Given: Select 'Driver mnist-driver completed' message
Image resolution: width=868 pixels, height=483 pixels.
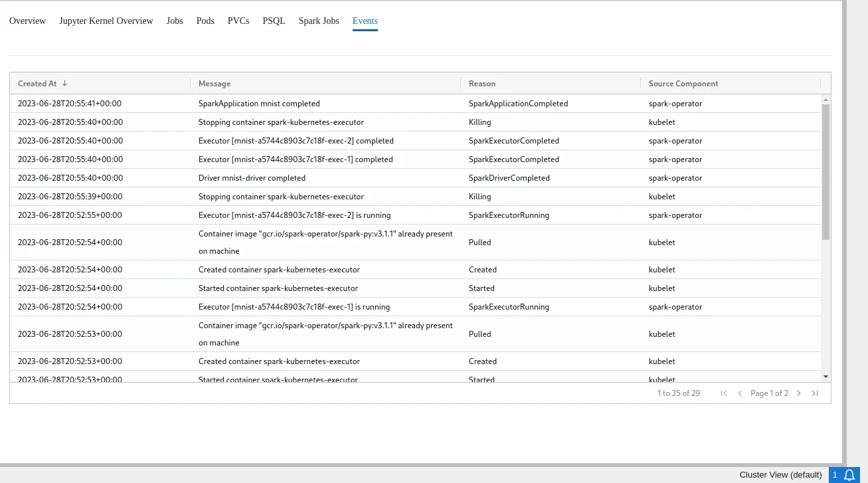Looking at the screenshot, I should coord(252,178).
